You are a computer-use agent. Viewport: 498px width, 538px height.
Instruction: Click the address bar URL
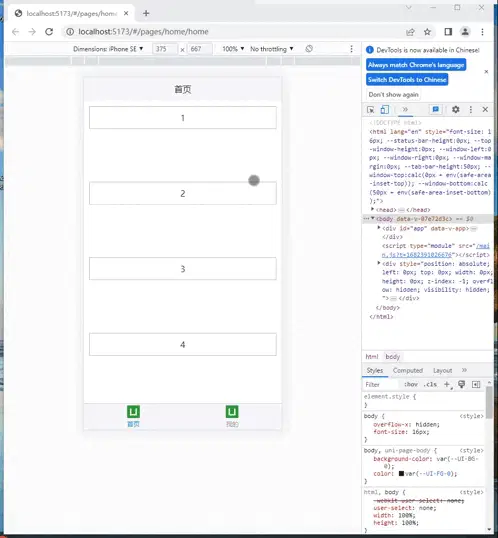143,32
